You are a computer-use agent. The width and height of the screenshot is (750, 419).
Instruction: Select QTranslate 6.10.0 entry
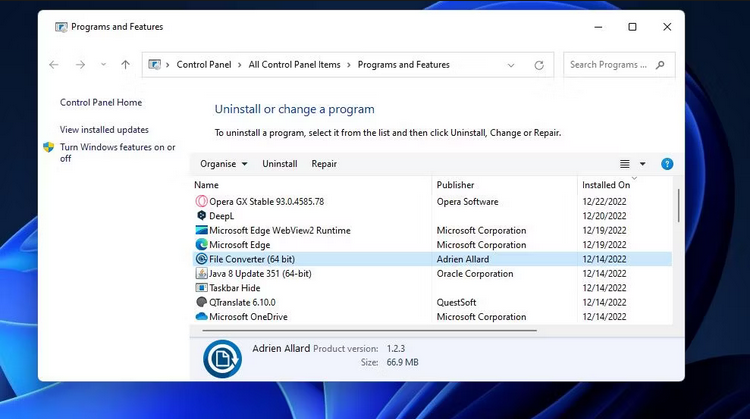[x=243, y=302]
